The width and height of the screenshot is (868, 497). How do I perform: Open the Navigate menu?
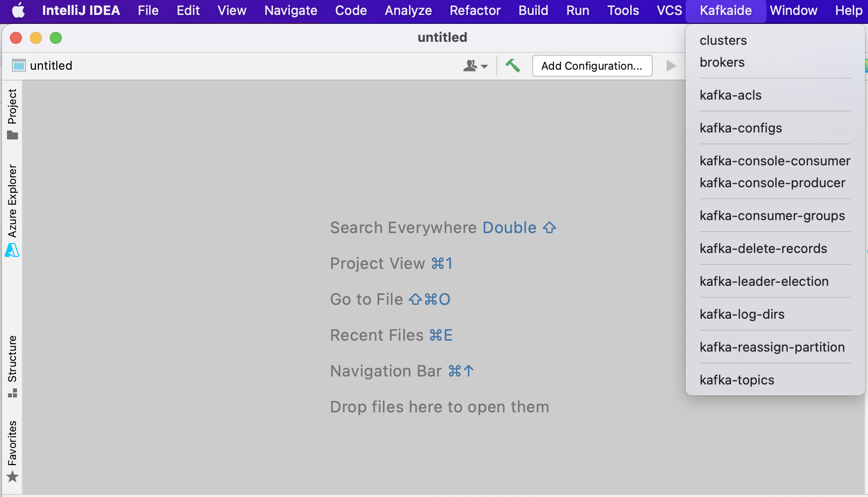point(291,10)
